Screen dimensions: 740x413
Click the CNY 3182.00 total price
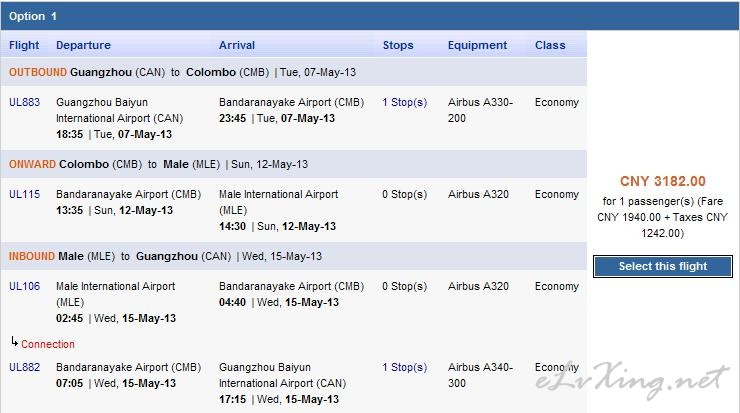663,181
